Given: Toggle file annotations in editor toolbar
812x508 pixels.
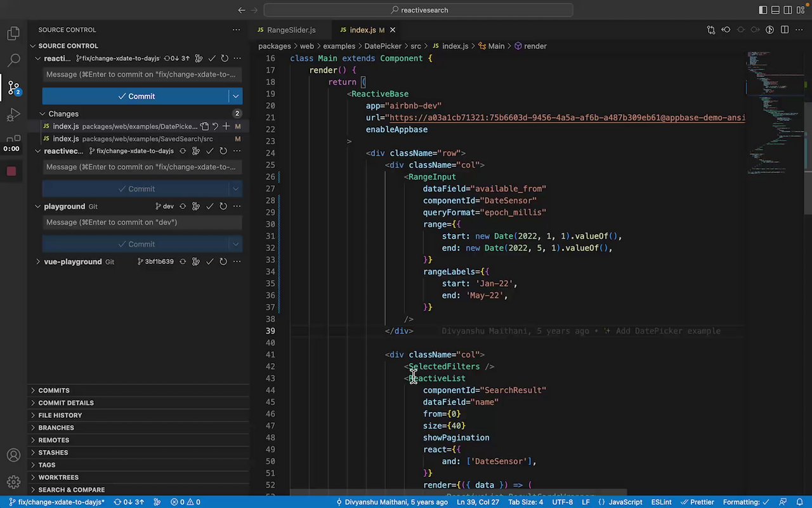Looking at the screenshot, I should [769, 30].
